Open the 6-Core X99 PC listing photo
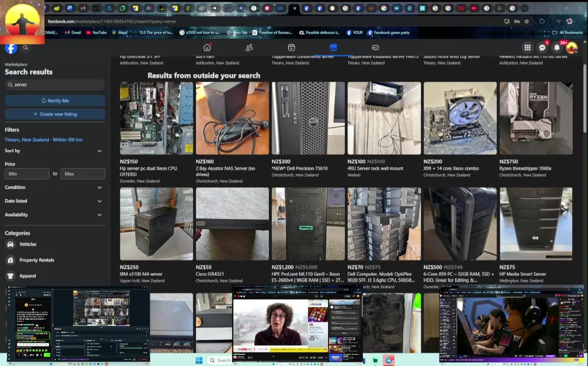 (x=460, y=224)
